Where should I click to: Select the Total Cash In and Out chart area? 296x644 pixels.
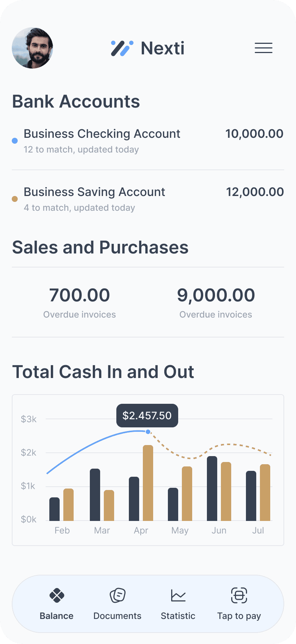pyautogui.click(x=148, y=468)
